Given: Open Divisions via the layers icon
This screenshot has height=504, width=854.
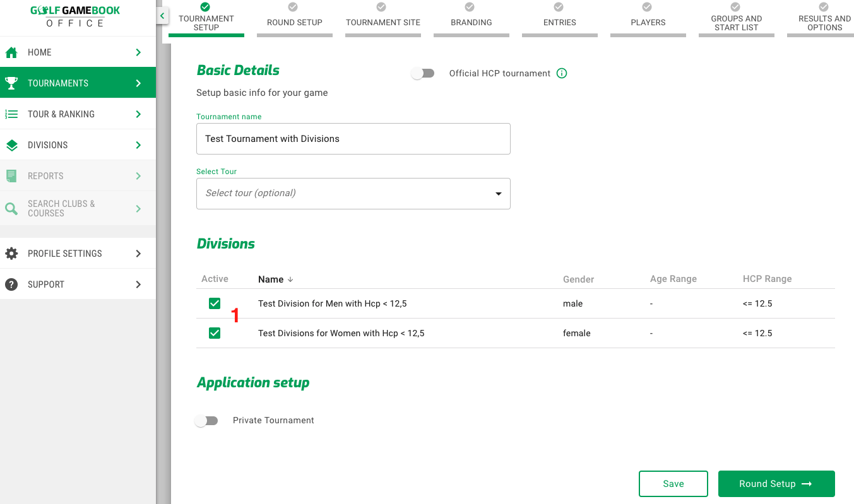Looking at the screenshot, I should (x=11, y=144).
